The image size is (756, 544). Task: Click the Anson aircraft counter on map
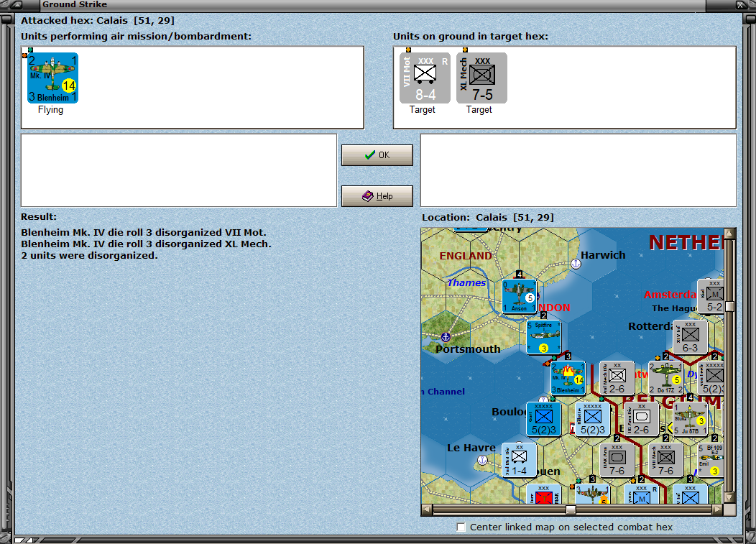(x=520, y=296)
